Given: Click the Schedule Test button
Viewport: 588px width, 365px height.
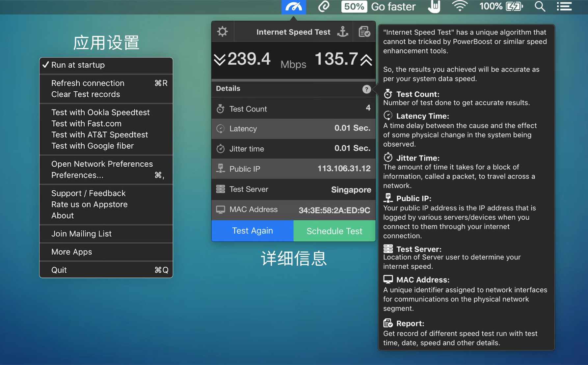Looking at the screenshot, I should pos(334,231).
